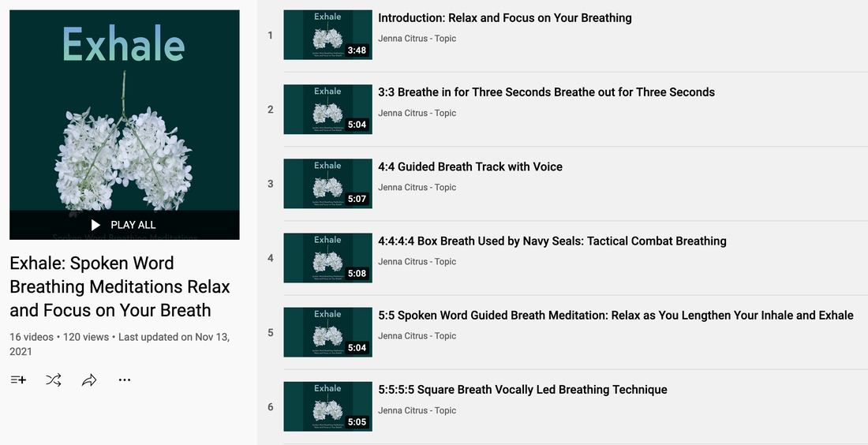Click index number 6 beside Square Breath video
This screenshot has width=868, height=445.
pyautogui.click(x=270, y=407)
